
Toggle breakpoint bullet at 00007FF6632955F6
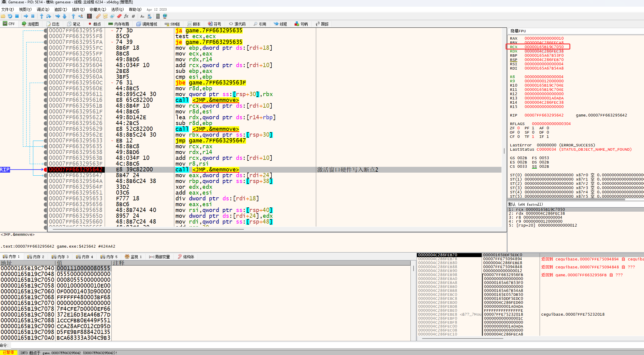(45, 30)
